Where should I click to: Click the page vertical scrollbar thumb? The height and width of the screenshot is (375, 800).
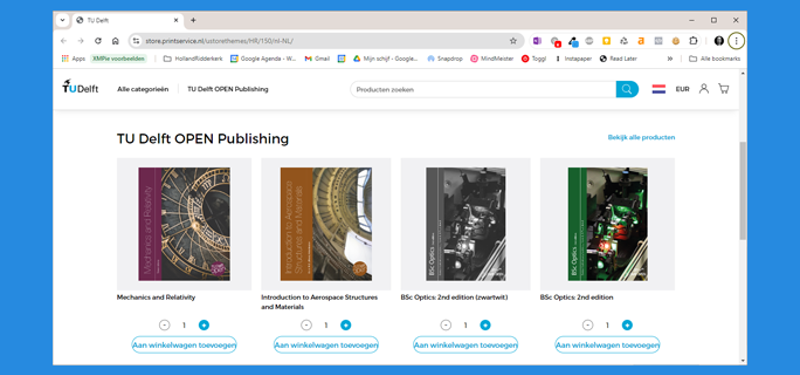[x=742, y=191]
